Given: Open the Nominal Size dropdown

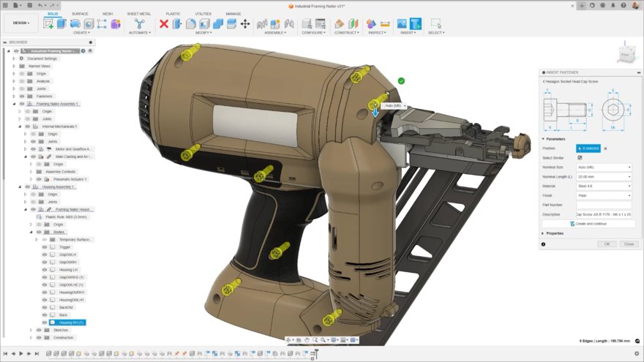Looking at the screenshot, I should [x=603, y=167].
